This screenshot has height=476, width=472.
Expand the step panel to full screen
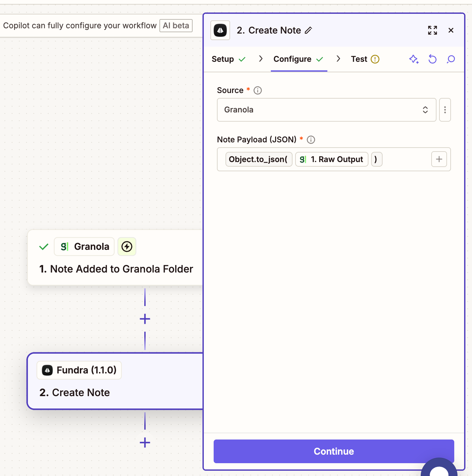click(433, 30)
